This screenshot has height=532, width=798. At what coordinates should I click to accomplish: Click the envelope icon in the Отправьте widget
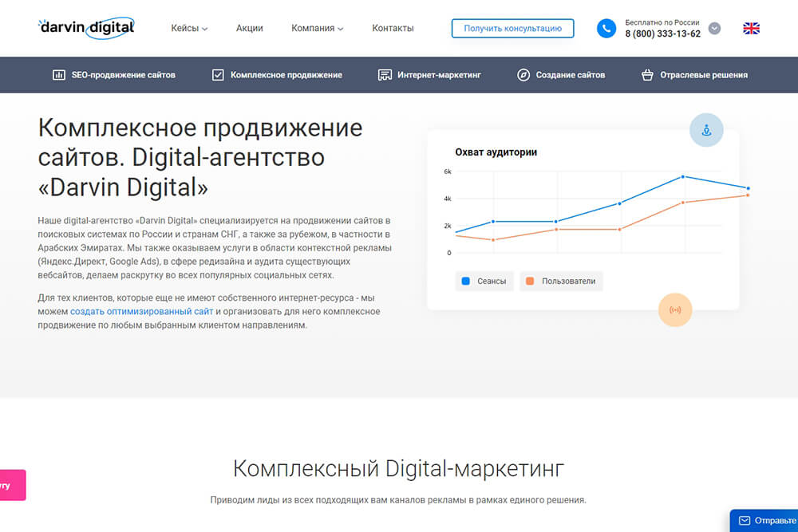(745, 521)
